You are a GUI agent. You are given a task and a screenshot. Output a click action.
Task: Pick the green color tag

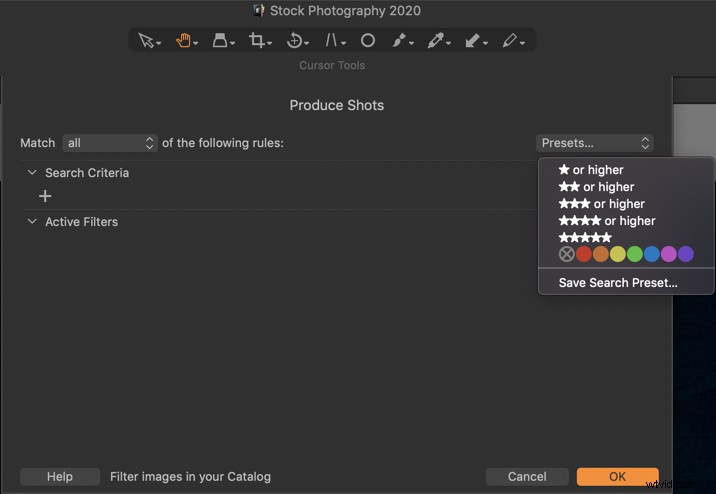(x=634, y=254)
